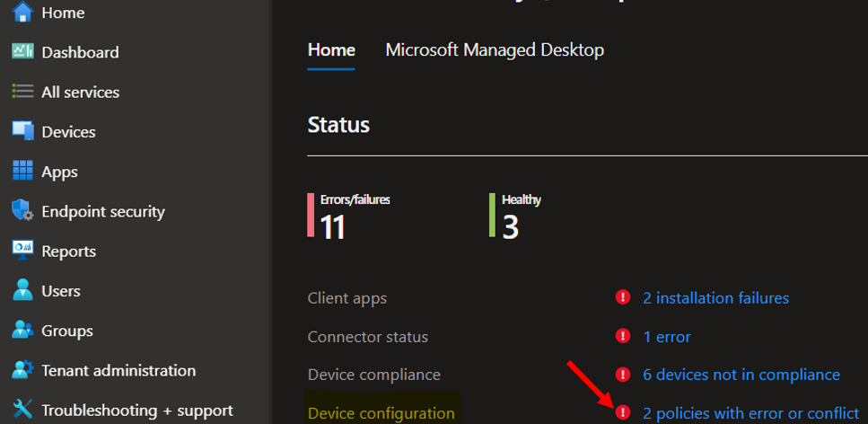Image resolution: width=868 pixels, height=424 pixels.
Task: Click the Users person icon
Action: pyautogui.click(x=22, y=290)
